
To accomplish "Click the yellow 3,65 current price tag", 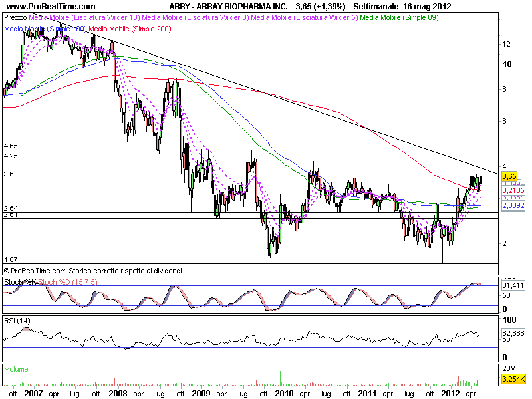I will coord(509,176).
